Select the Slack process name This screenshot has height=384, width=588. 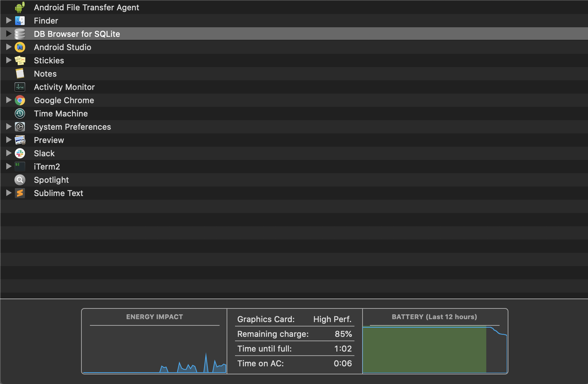click(44, 154)
